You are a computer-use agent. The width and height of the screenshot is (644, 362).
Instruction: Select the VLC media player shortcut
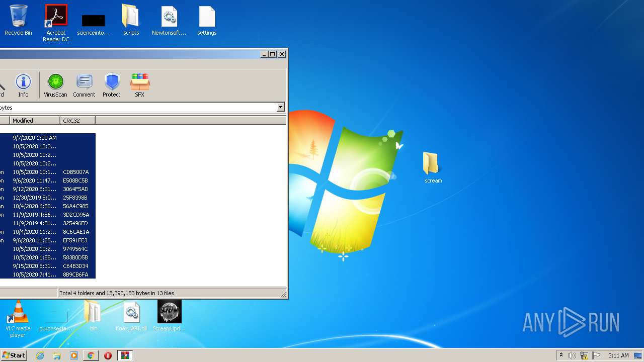click(x=18, y=319)
